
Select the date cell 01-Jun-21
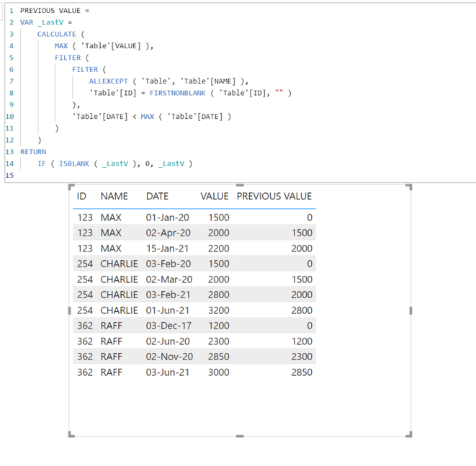(168, 310)
